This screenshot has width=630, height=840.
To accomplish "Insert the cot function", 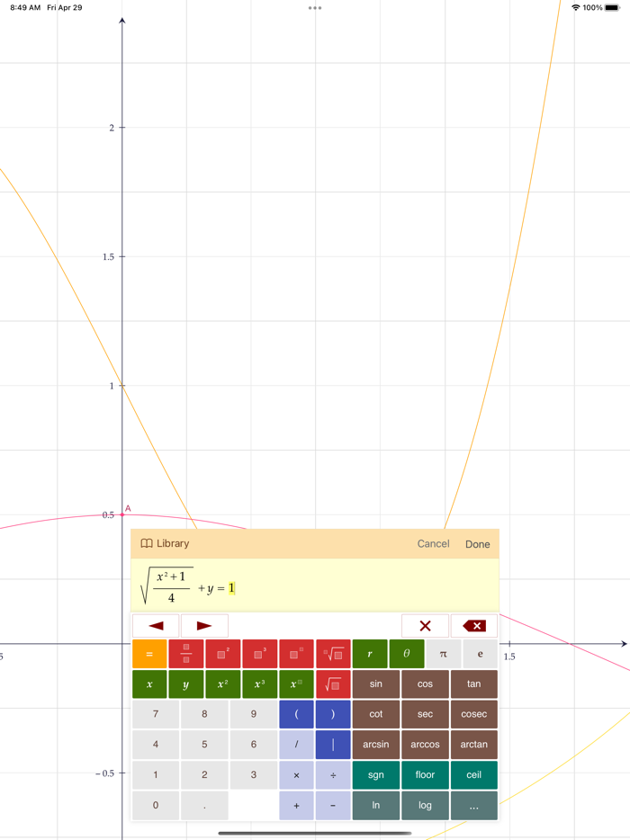I will (x=376, y=714).
